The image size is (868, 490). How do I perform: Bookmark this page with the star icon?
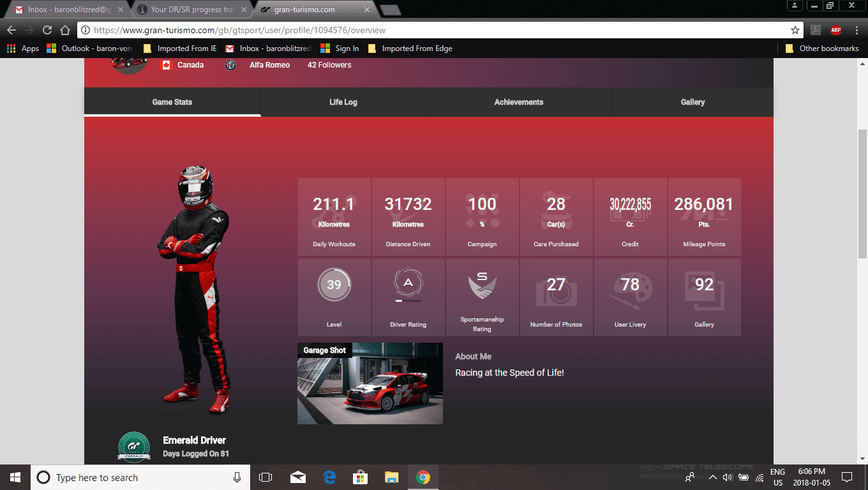tap(795, 30)
